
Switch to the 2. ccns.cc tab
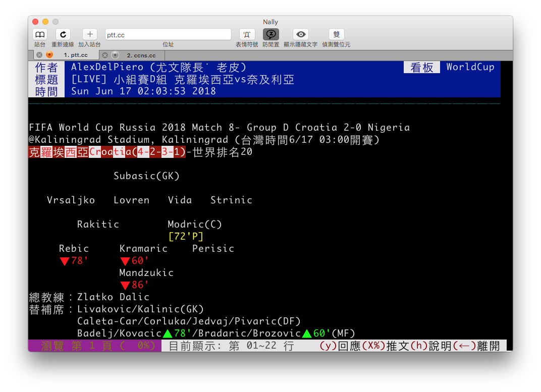[141, 55]
